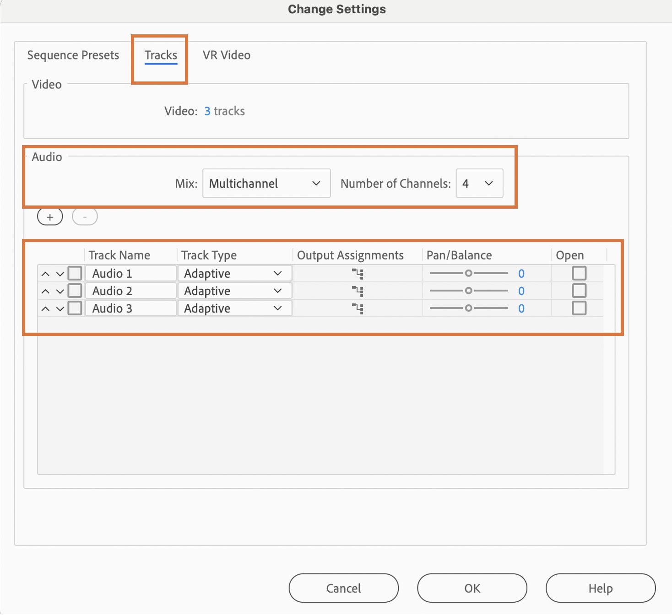Open Audio 1 output assignments icon
The height and width of the screenshot is (616, 672).
358,274
